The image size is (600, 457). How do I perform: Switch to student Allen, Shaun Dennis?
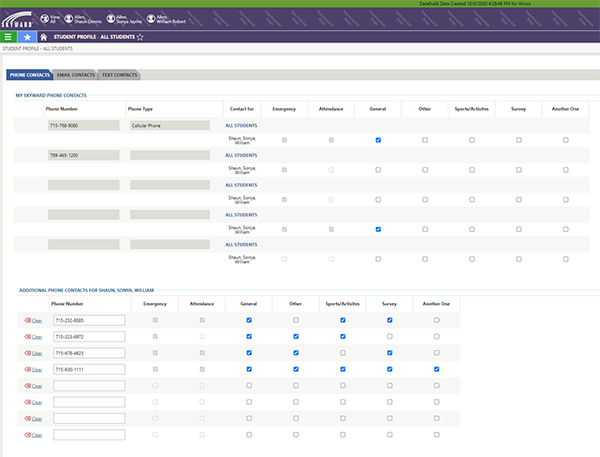[83, 19]
